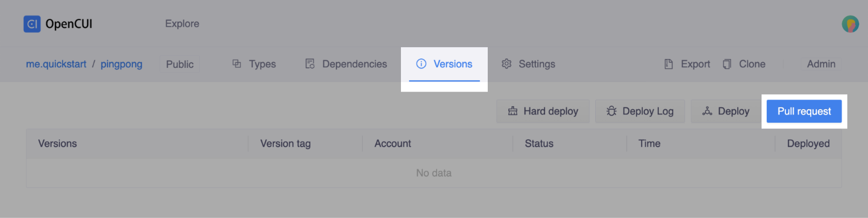Click the Public visibility label
Viewport: 868px width, 218px height.
180,64
